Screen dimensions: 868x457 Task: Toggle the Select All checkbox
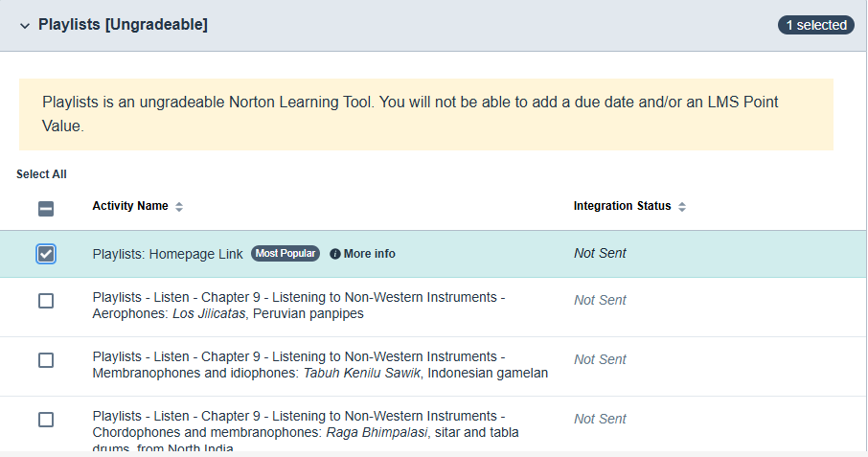[x=46, y=208]
